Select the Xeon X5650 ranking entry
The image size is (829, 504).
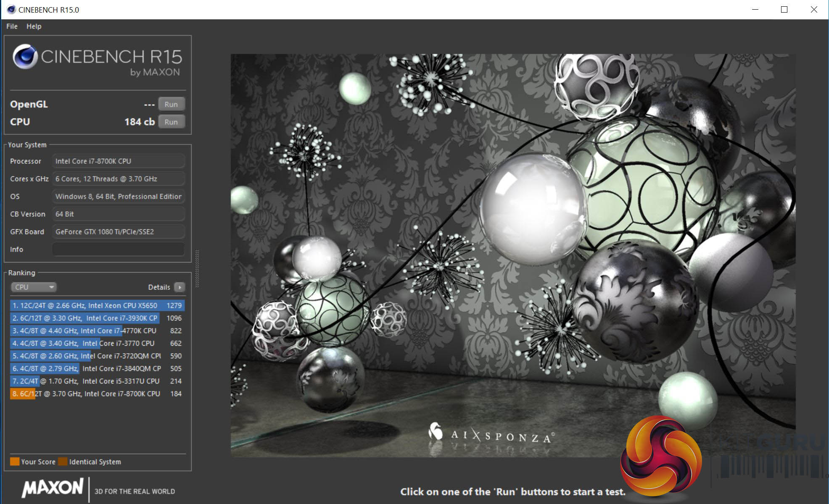click(x=97, y=306)
